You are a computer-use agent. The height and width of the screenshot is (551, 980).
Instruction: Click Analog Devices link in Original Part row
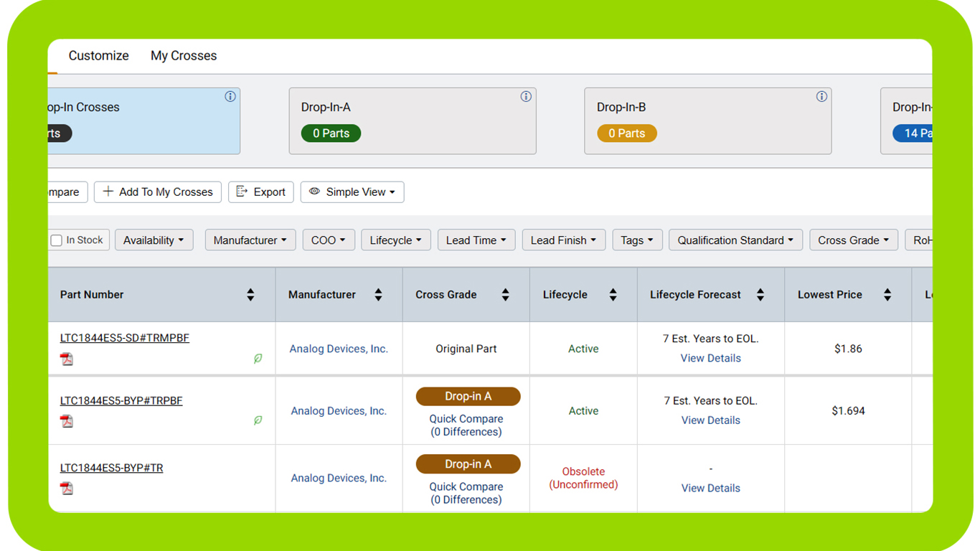pyautogui.click(x=339, y=349)
